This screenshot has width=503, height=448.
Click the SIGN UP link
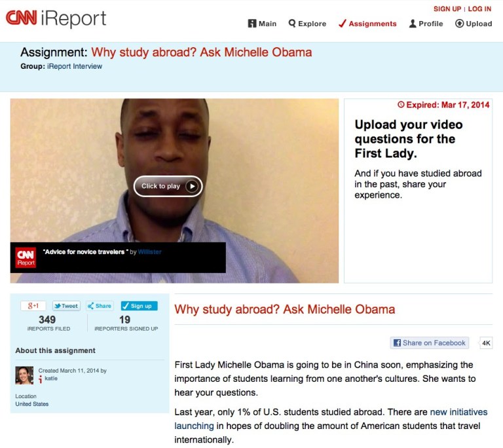447,9
